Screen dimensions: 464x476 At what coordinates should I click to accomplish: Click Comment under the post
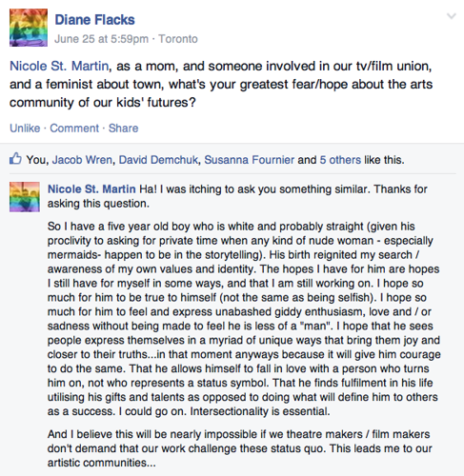74,128
